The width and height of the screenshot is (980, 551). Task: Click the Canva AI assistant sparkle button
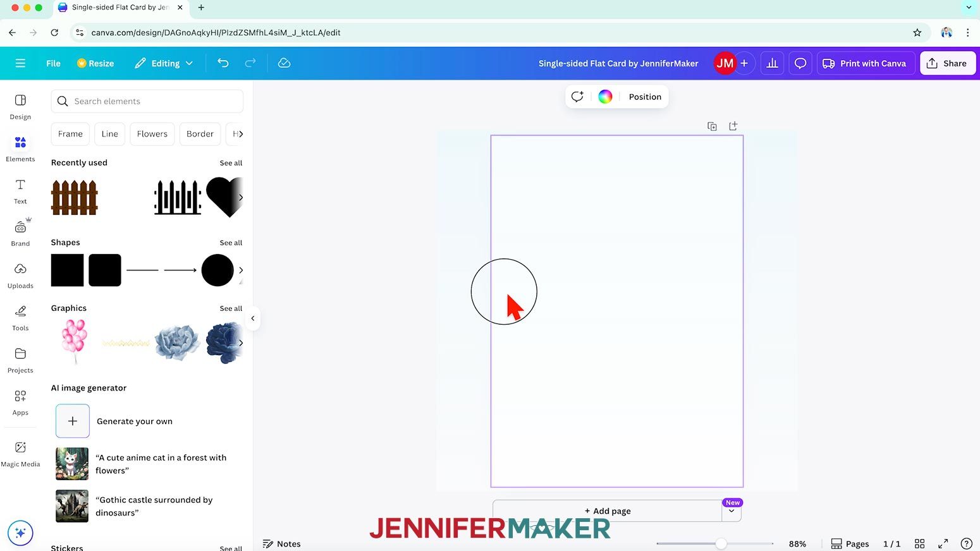coord(20,533)
